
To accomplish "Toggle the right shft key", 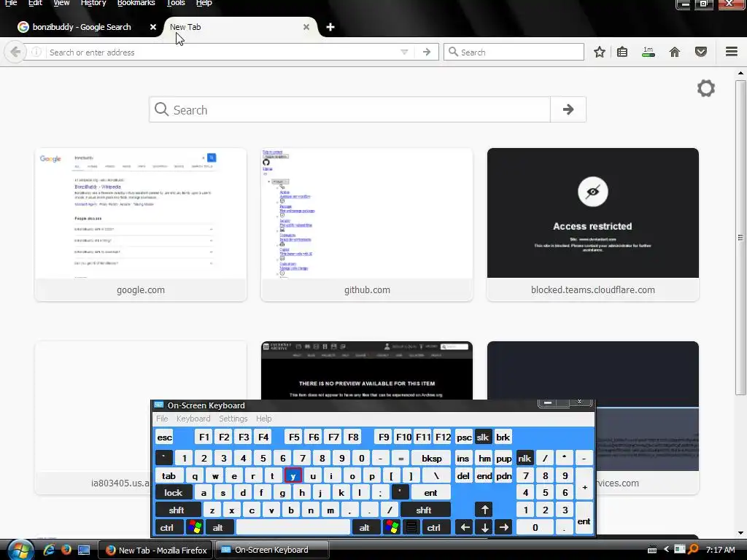I will tap(424, 510).
